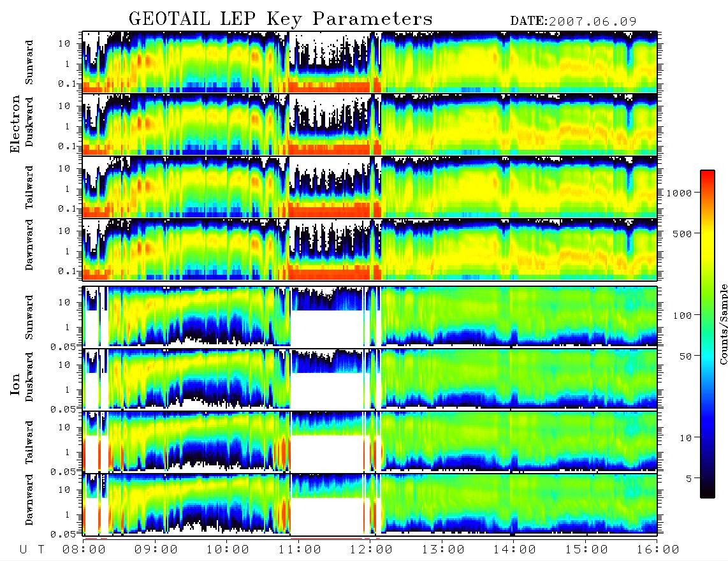Click the 0.1 tick of Electron Dawnward axis
This screenshot has height=561, width=728.
68,271
